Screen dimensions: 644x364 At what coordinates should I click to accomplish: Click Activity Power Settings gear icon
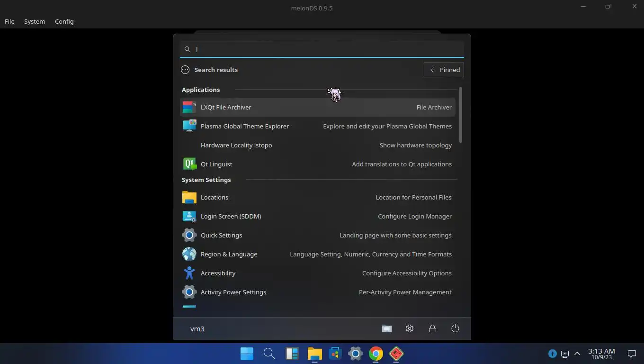189,292
